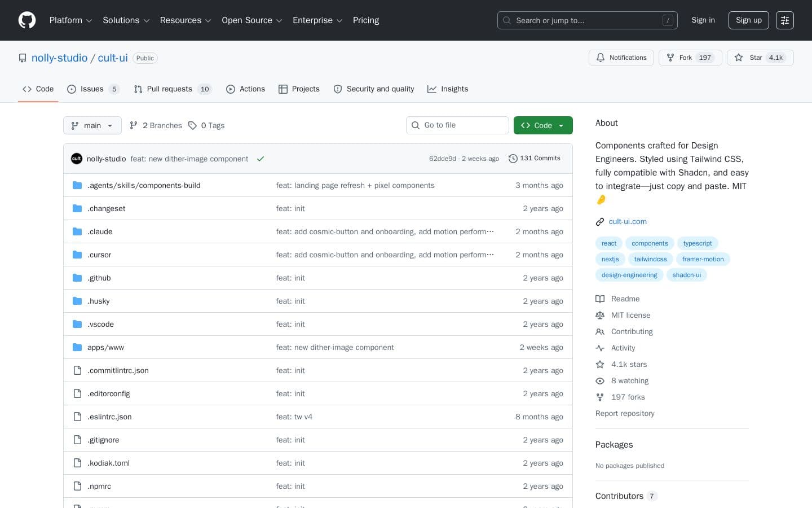Open the .eslintrc.json file

click(109, 417)
